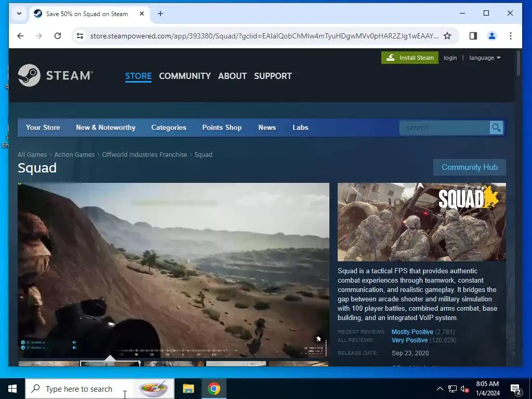Open New & Noteworthy menu
The width and height of the screenshot is (532, 399).
click(x=105, y=128)
